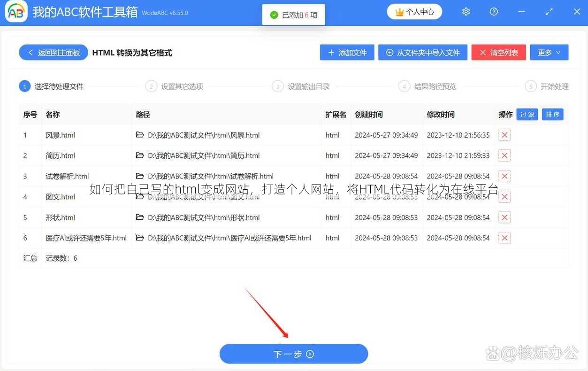Click 扩展名 column header

point(336,115)
